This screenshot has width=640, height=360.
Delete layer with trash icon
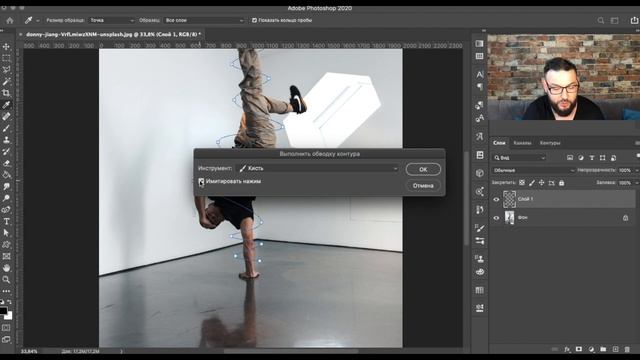tap(627, 349)
